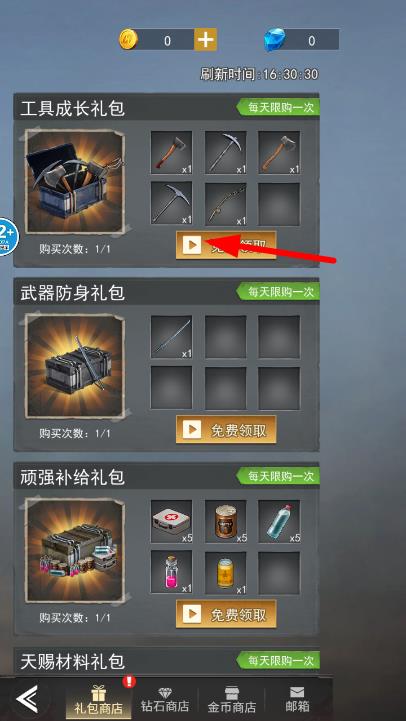Open the 礼包商店 tab
Screen dimensions: 406x721
99,699
